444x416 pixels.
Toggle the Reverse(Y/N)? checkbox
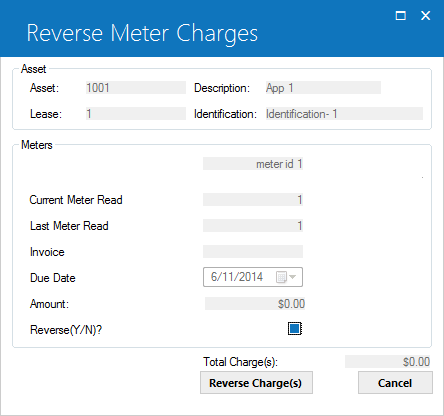pyautogui.click(x=295, y=329)
